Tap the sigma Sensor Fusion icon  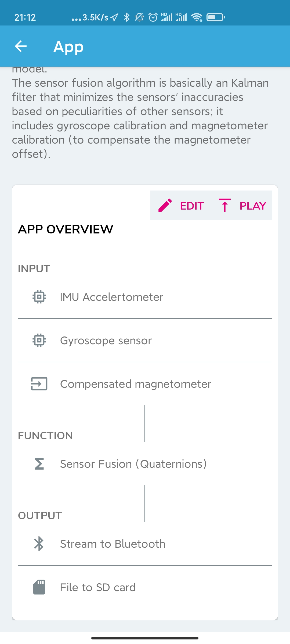[x=39, y=464]
